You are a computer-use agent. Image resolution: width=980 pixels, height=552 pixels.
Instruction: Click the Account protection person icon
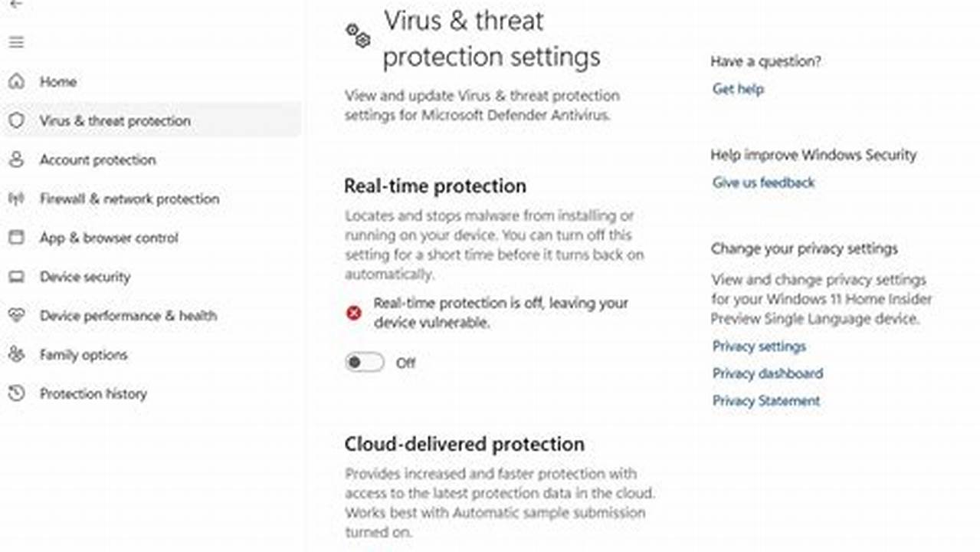tap(17, 159)
